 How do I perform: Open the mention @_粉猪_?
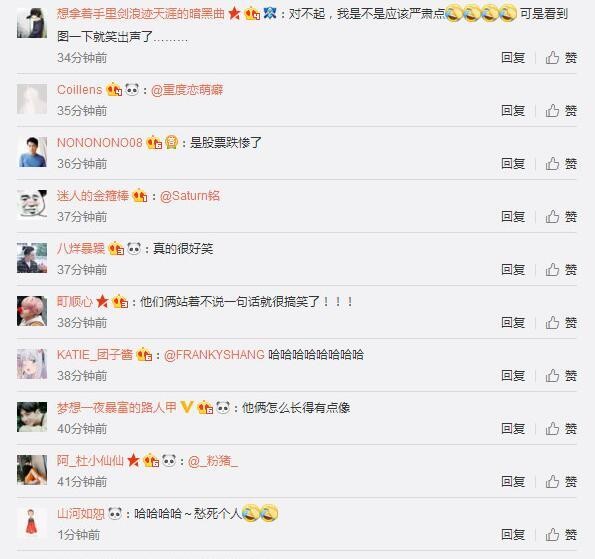click(x=213, y=461)
